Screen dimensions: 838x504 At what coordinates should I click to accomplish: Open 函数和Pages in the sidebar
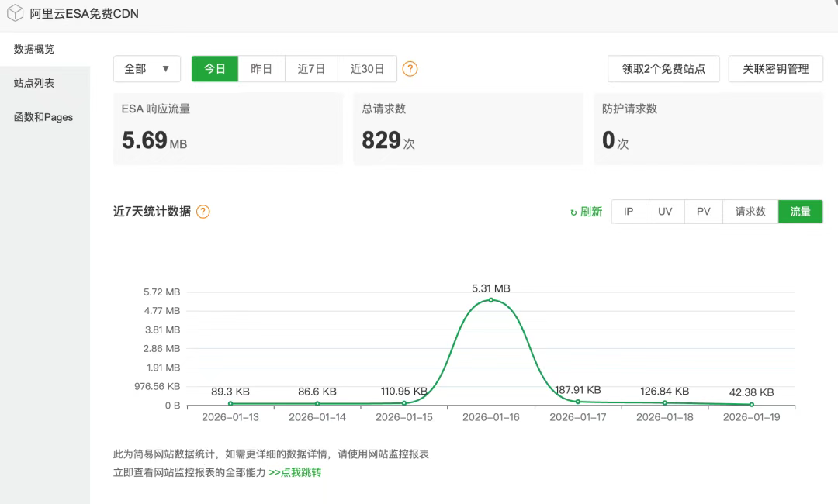tap(43, 117)
